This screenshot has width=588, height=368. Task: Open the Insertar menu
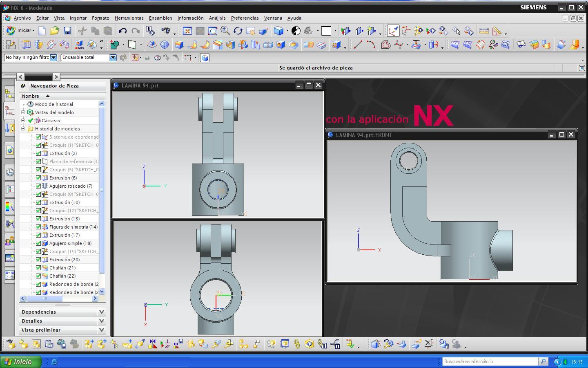[x=78, y=18]
